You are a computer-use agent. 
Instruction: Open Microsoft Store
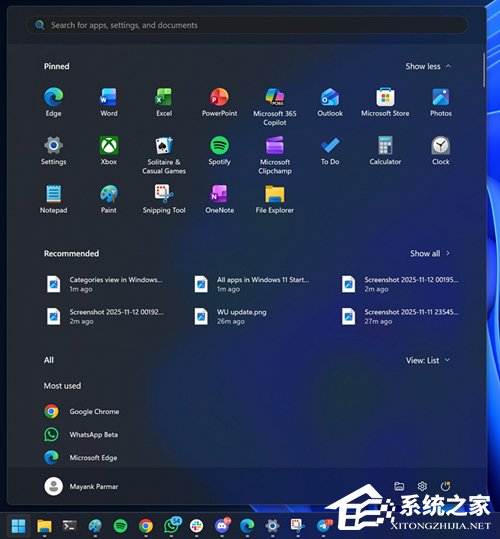[x=385, y=102]
